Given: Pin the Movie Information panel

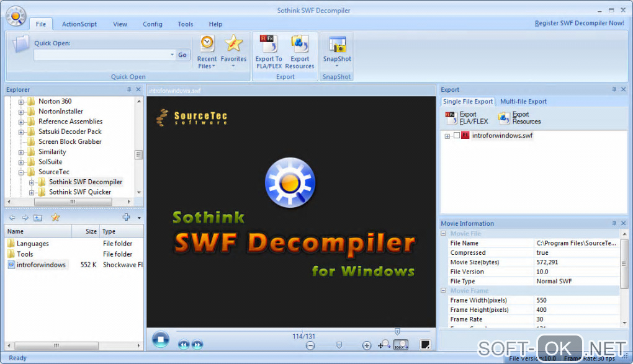Looking at the screenshot, I should (x=614, y=223).
